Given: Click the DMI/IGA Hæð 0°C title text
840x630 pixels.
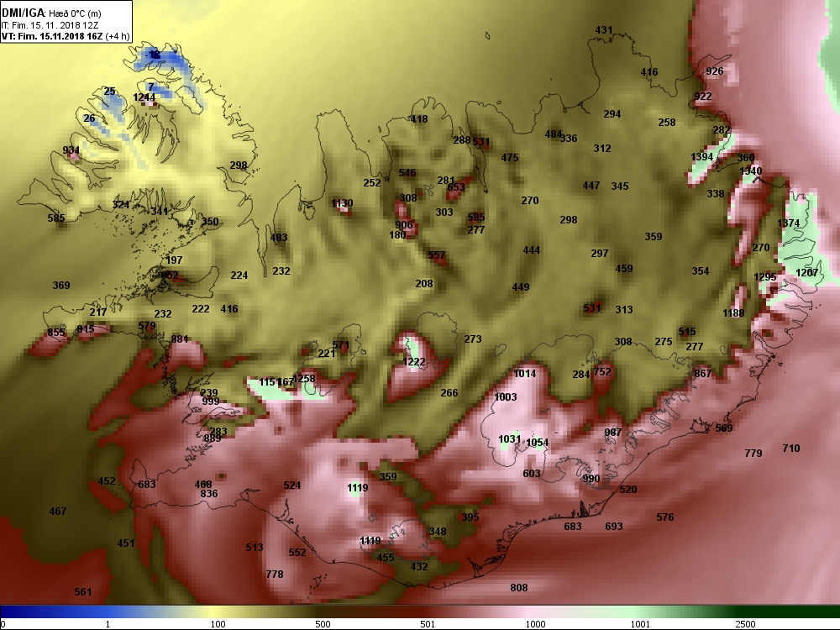Looking at the screenshot, I should tap(51, 13).
